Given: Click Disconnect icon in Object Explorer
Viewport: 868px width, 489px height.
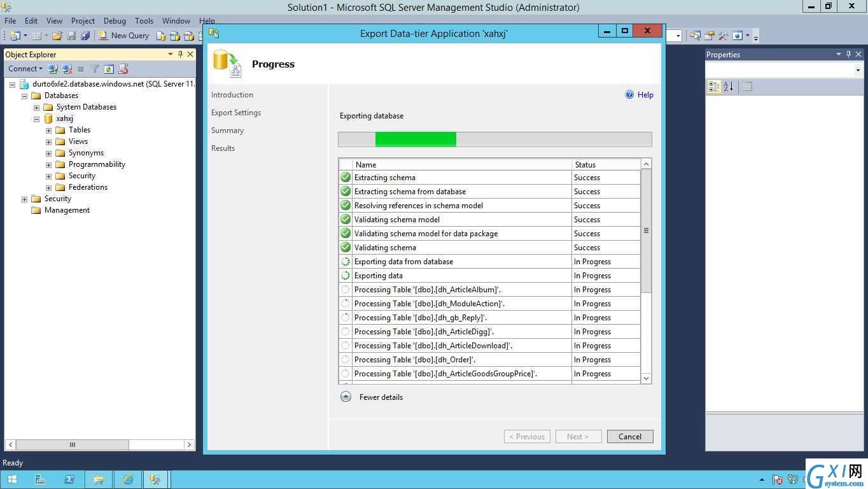Looking at the screenshot, I should [x=67, y=69].
